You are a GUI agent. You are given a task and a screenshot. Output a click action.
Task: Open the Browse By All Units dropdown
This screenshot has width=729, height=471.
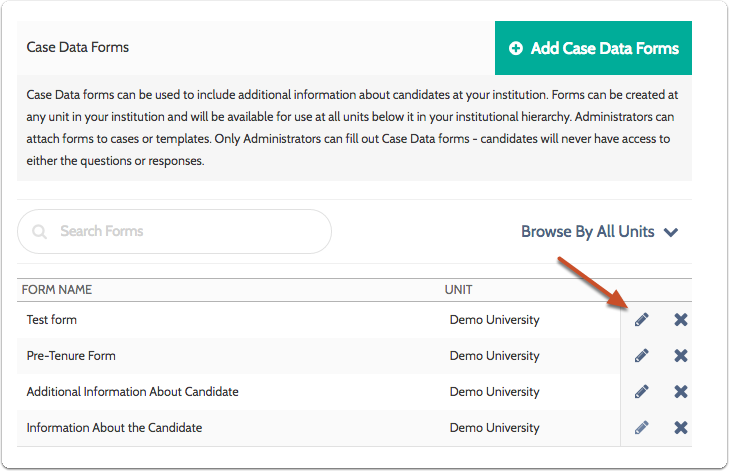coord(599,232)
